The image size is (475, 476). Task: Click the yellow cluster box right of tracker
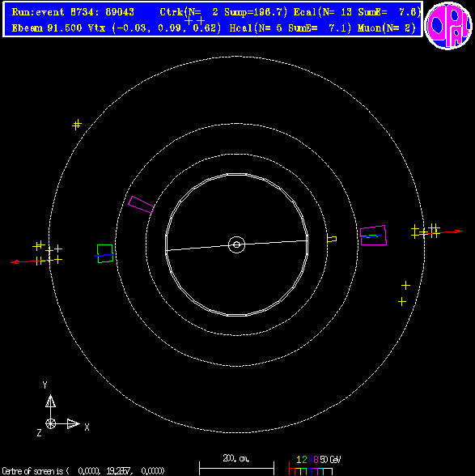pyautogui.click(x=332, y=239)
